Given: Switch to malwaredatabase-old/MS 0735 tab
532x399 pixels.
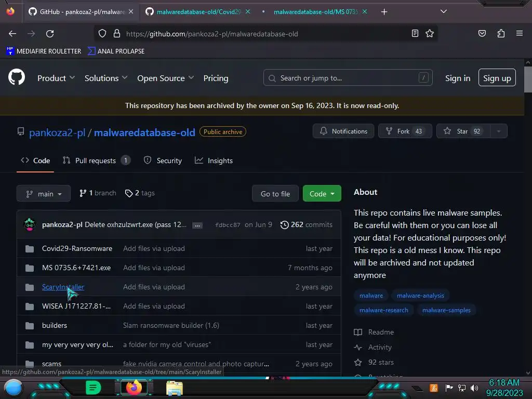Looking at the screenshot, I should [314, 12].
